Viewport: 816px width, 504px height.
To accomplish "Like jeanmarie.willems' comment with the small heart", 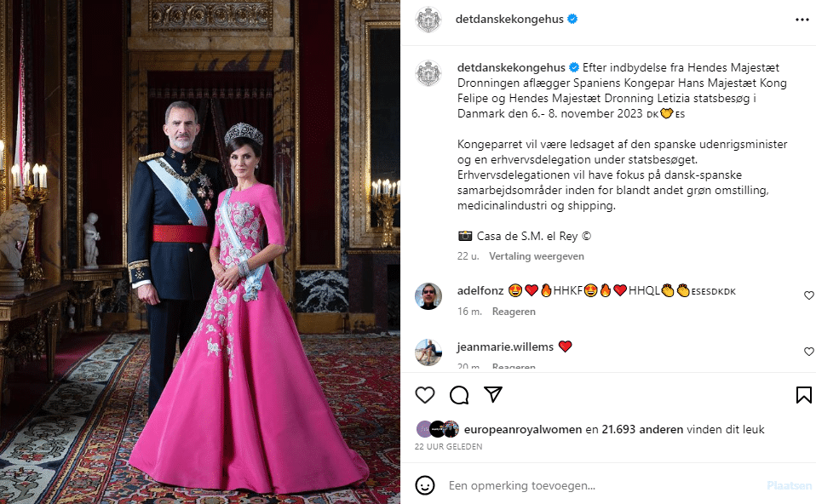I will 808,352.
